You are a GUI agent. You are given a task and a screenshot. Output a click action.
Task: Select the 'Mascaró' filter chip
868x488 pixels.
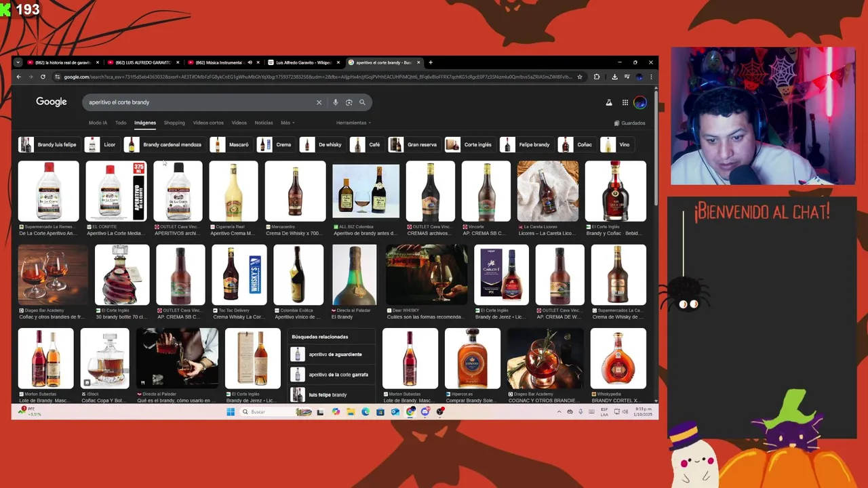pyautogui.click(x=231, y=144)
